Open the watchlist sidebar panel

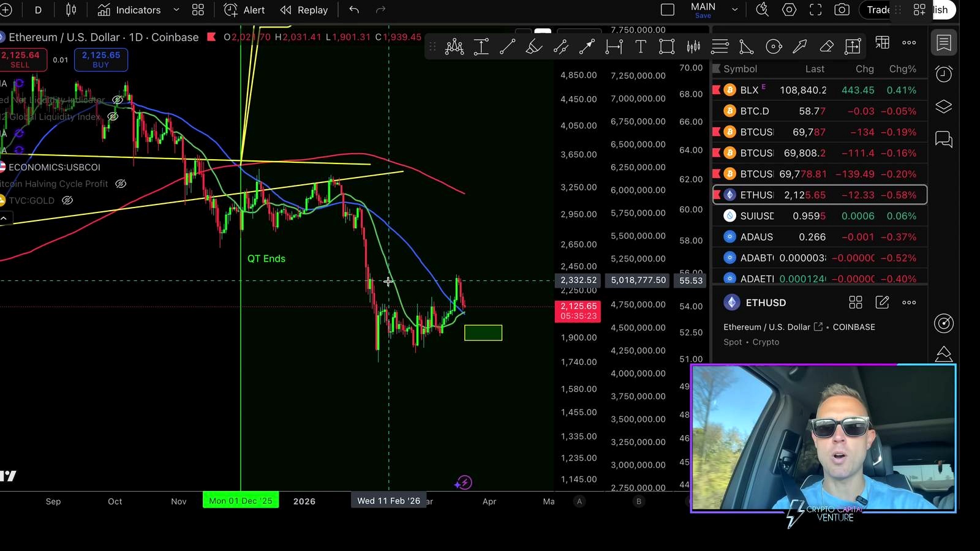click(x=944, y=42)
